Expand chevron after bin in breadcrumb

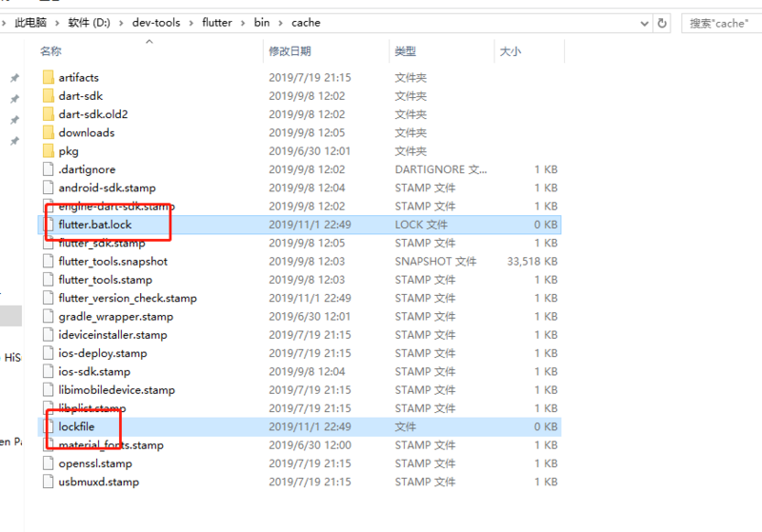(280, 23)
